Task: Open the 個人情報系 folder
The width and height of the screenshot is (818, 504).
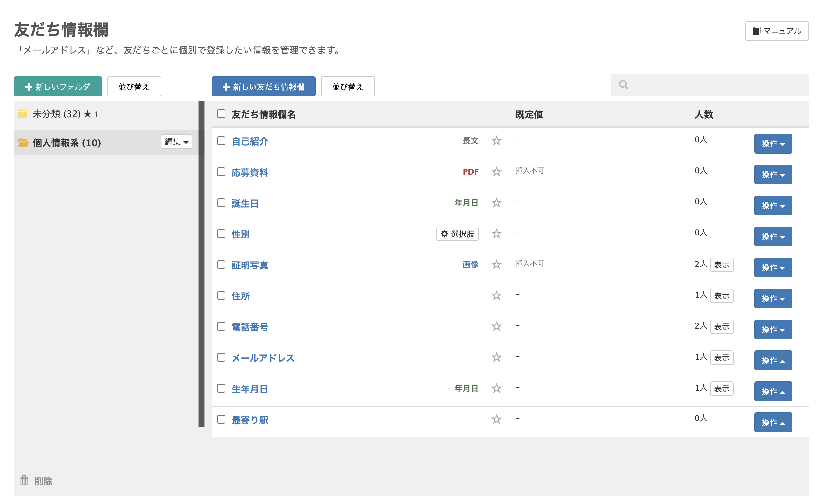Action: 67,143
